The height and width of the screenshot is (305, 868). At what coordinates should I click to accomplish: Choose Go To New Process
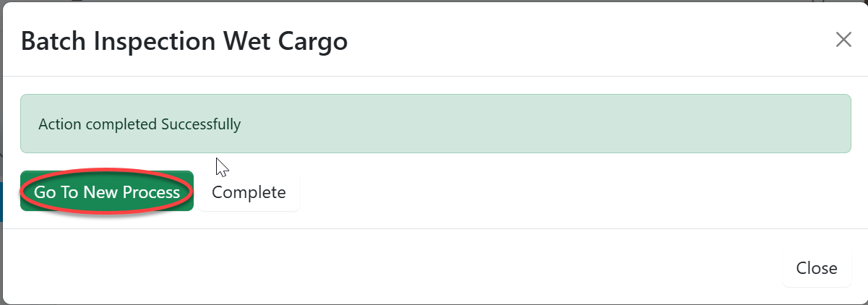[107, 192]
